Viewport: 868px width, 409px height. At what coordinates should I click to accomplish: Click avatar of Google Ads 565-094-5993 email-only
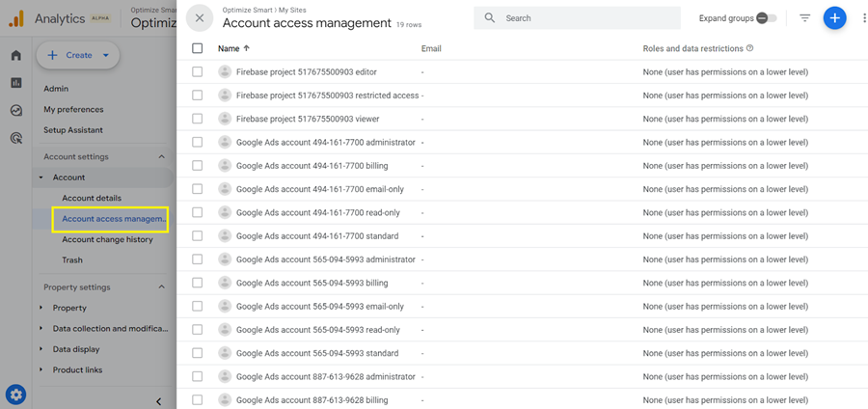pos(224,306)
